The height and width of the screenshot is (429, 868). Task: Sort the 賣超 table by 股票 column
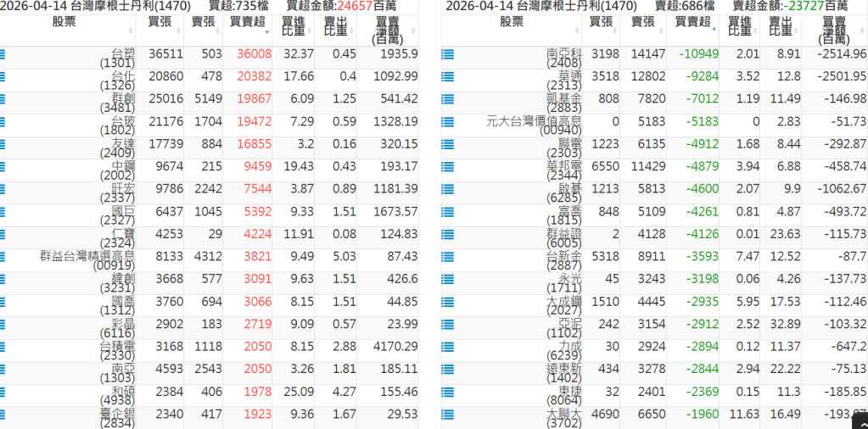coord(512,21)
